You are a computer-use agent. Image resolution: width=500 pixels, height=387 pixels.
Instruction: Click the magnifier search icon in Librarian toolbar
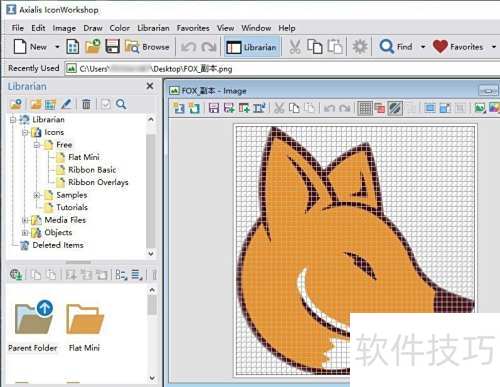[121, 104]
